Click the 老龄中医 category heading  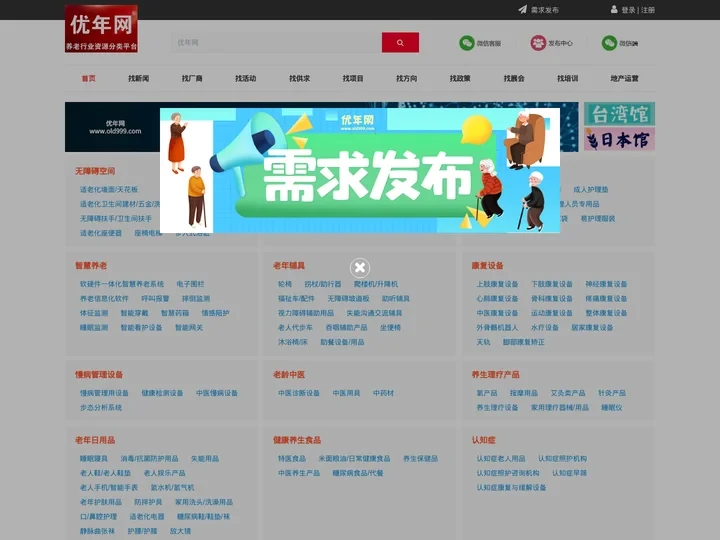[x=289, y=375]
